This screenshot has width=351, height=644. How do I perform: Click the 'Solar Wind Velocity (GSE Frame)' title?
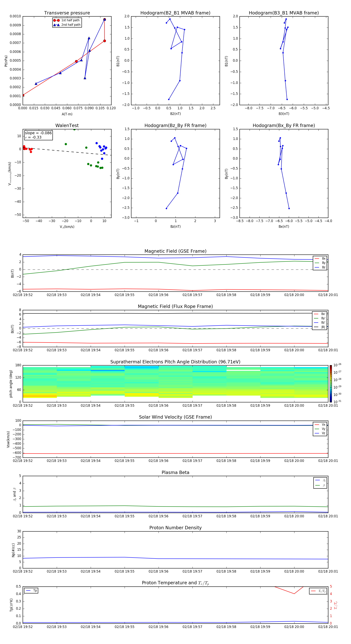click(175, 417)
